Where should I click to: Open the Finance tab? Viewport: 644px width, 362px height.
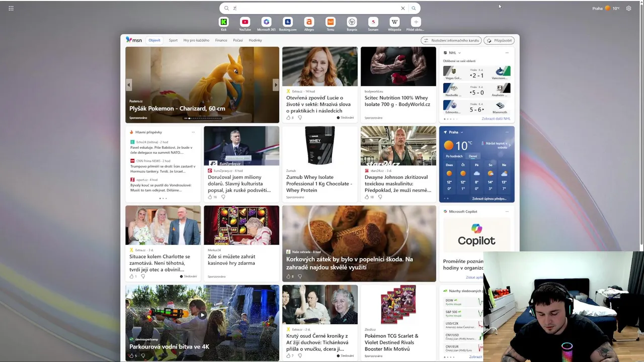pyautogui.click(x=221, y=40)
